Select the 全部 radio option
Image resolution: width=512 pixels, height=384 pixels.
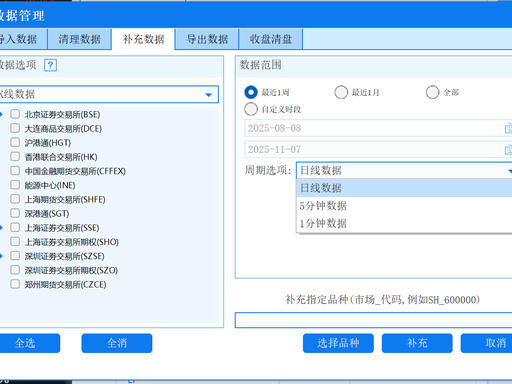coord(432,92)
